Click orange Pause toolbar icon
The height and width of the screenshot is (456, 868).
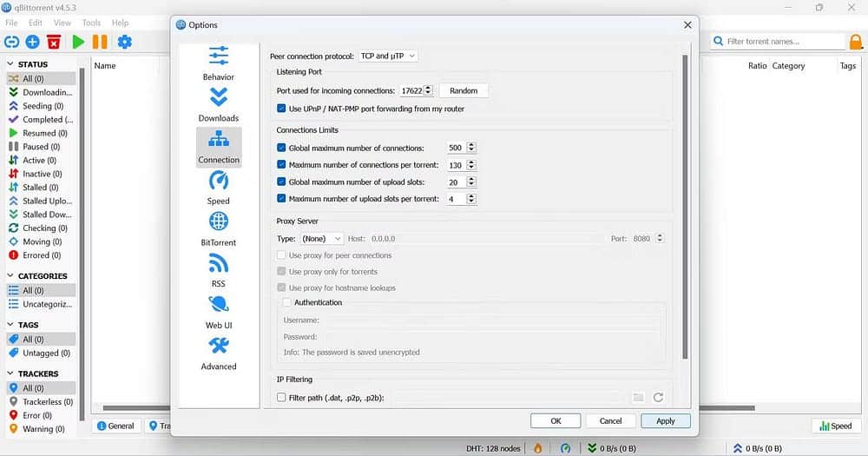[x=100, y=42]
